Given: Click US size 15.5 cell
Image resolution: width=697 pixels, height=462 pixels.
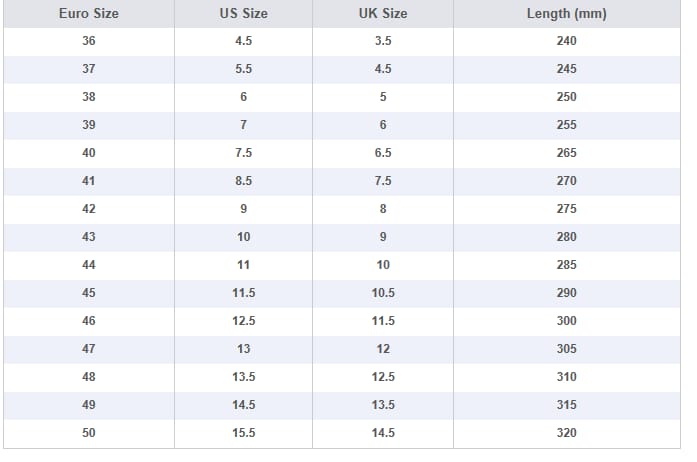Looking at the screenshot, I should point(243,433).
